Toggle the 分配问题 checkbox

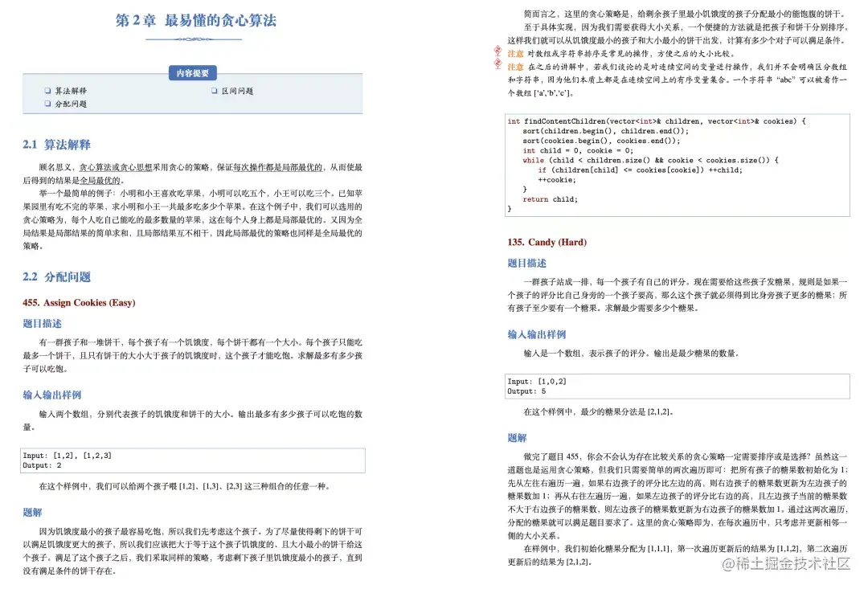[48, 103]
